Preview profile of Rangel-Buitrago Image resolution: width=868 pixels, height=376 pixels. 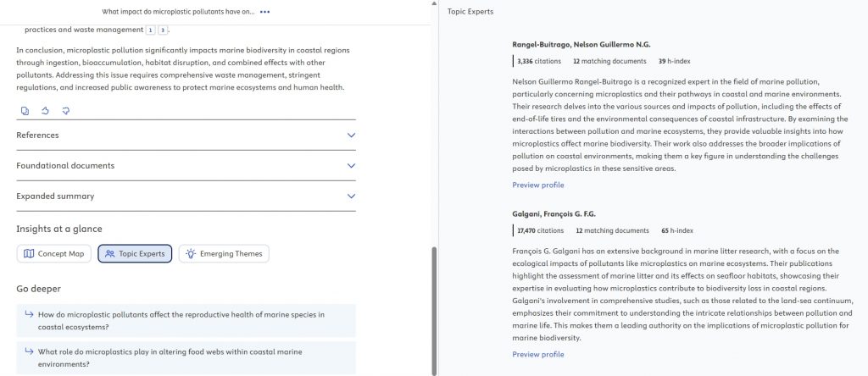tap(537, 185)
